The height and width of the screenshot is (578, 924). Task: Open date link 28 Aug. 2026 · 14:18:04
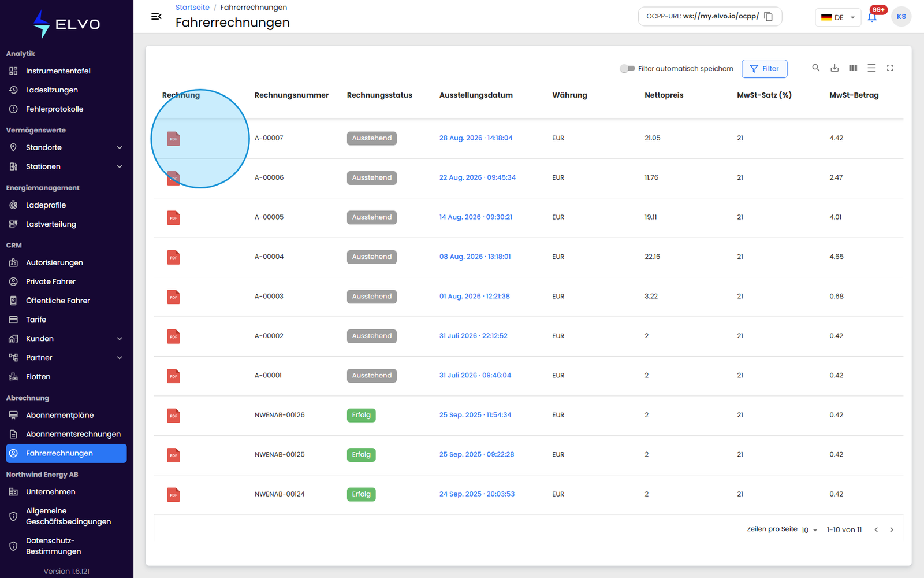476,138
